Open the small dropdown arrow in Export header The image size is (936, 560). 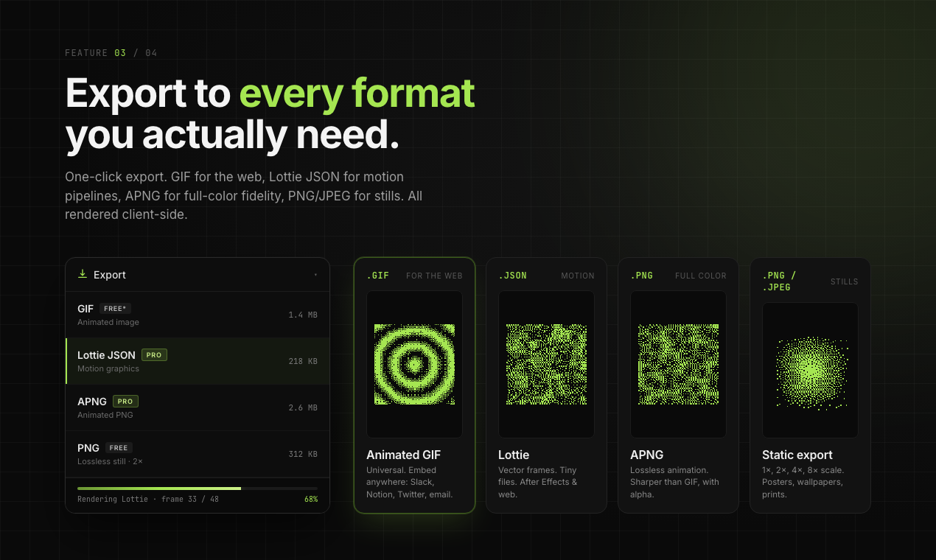coord(315,275)
